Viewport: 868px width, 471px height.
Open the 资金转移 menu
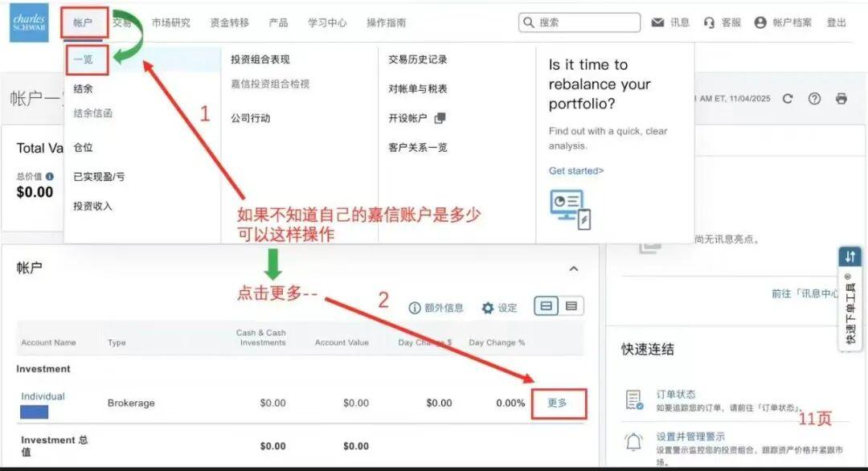(x=230, y=23)
